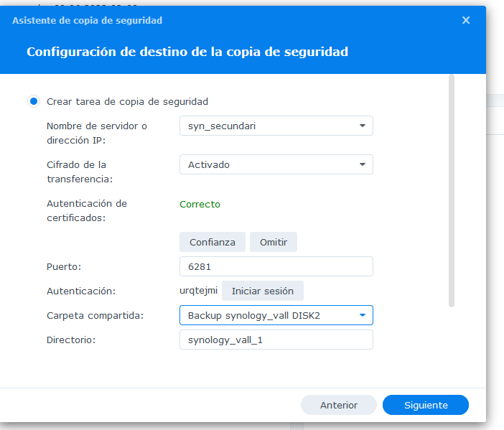Screen dimensions: 504x430
Task: Proceed with the Siguiente button
Action: coord(425,405)
